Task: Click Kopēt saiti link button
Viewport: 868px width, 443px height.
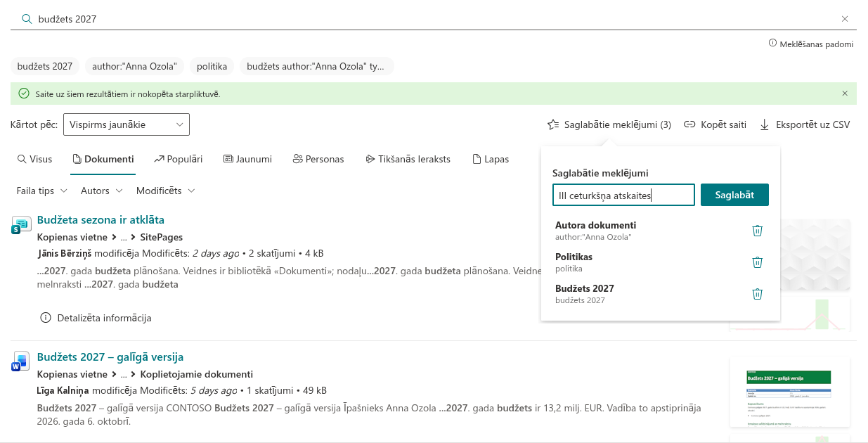Action: pos(715,124)
